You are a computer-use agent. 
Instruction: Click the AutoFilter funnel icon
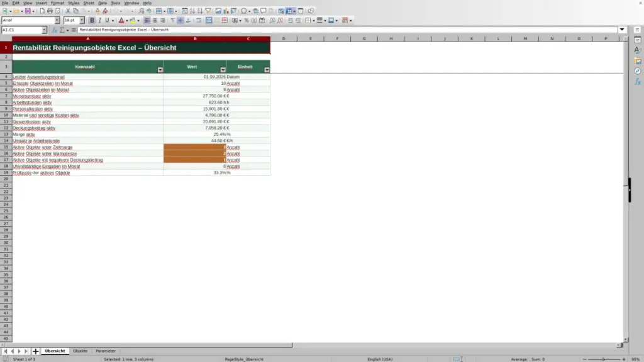click(x=208, y=11)
